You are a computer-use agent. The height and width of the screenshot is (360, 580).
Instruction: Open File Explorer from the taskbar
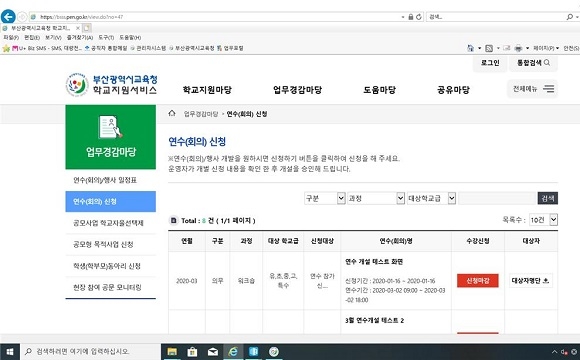click(x=172, y=352)
